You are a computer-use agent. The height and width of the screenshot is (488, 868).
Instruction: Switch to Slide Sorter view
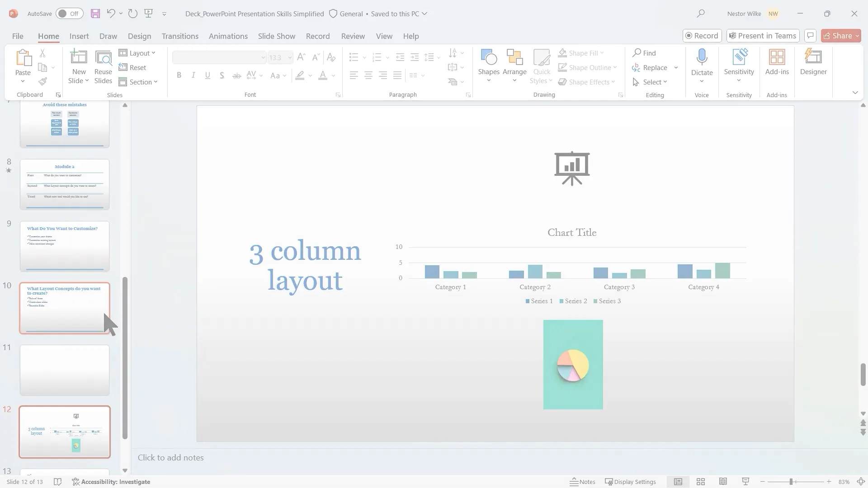pos(701,482)
